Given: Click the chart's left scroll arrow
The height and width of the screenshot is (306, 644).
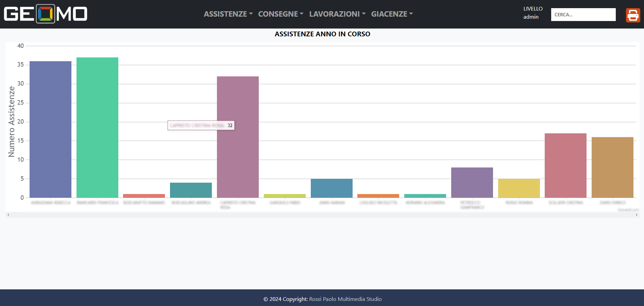Looking at the screenshot, I should coord(8,215).
